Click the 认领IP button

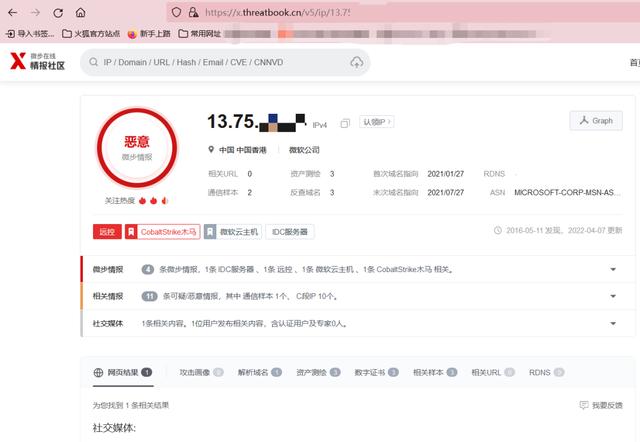[377, 122]
